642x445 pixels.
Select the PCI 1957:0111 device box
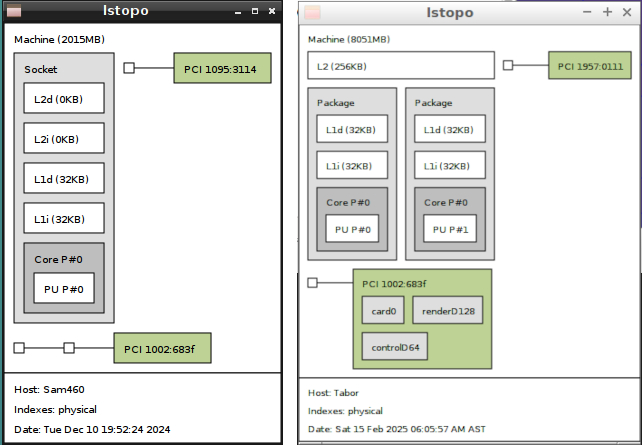click(x=590, y=66)
